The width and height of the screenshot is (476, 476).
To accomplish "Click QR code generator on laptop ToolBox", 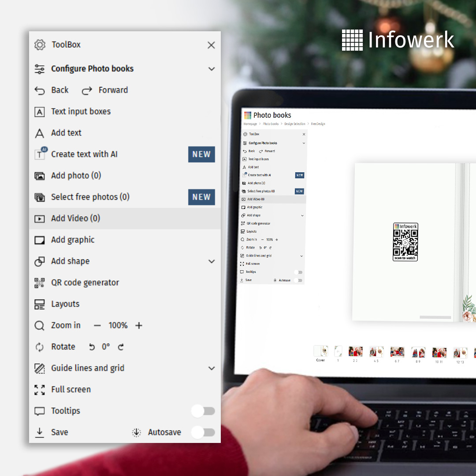I will click(258, 223).
